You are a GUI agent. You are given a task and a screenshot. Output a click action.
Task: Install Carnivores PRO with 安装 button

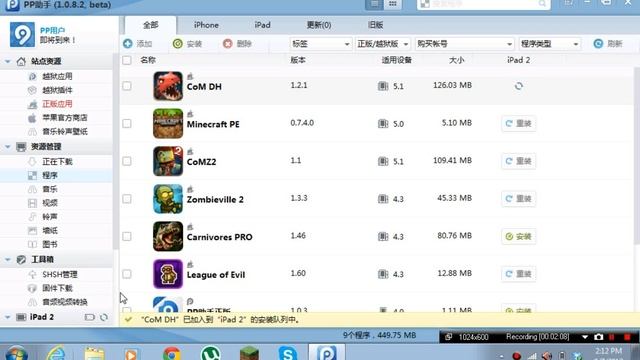(518, 236)
